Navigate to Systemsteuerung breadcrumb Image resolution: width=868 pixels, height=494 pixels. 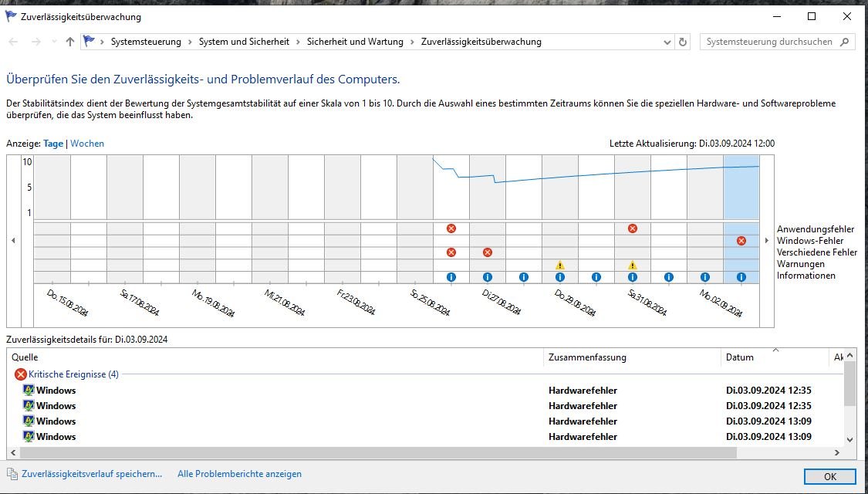click(146, 42)
